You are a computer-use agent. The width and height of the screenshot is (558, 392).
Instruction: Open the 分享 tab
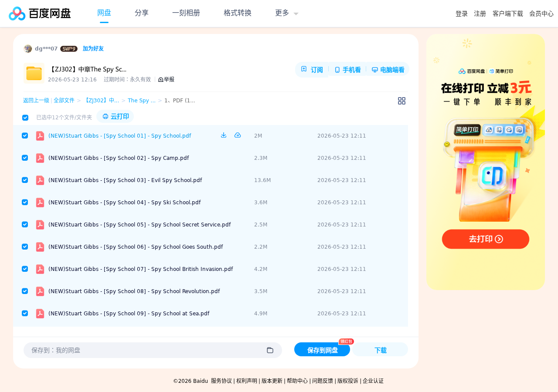[x=142, y=13]
